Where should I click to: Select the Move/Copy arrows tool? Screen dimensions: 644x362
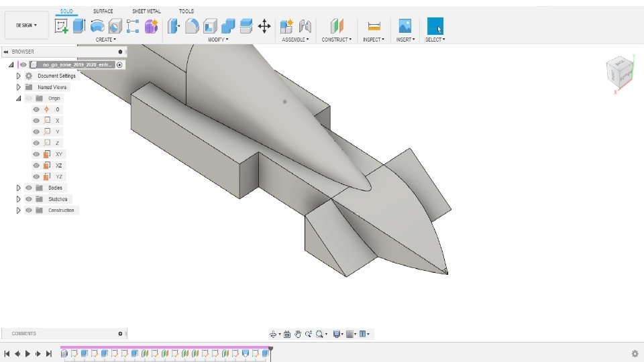(x=264, y=26)
